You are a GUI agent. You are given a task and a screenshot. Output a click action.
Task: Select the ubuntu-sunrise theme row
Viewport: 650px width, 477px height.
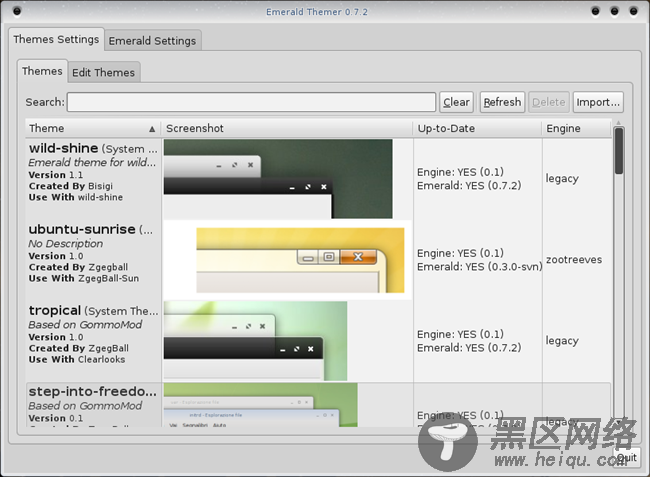[x=318, y=260]
